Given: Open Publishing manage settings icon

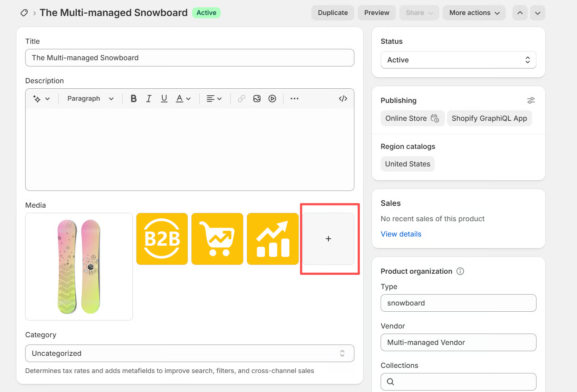Looking at the screenshot, I should (531, 100).
